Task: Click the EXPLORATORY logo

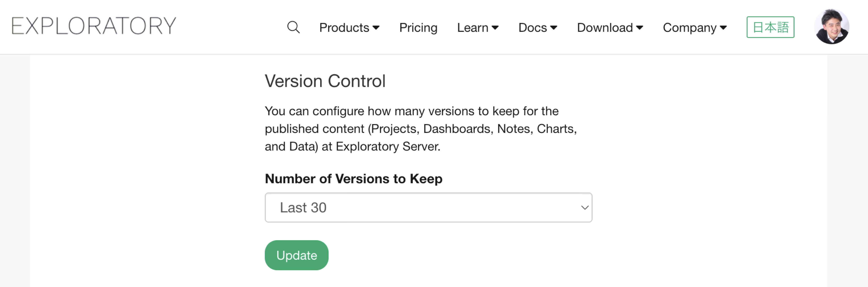Action: (x=94, y=26)
